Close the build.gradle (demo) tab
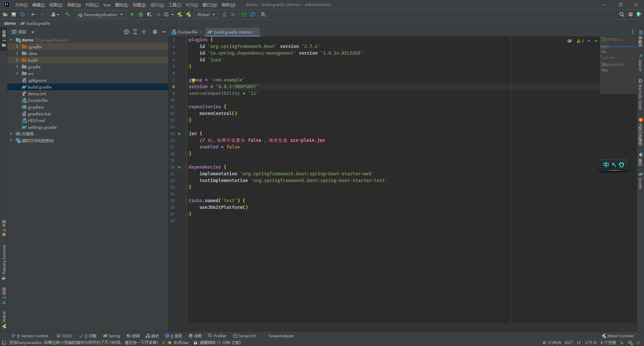The height and width of the screenshot is (346, 644). tap(256, 32)
